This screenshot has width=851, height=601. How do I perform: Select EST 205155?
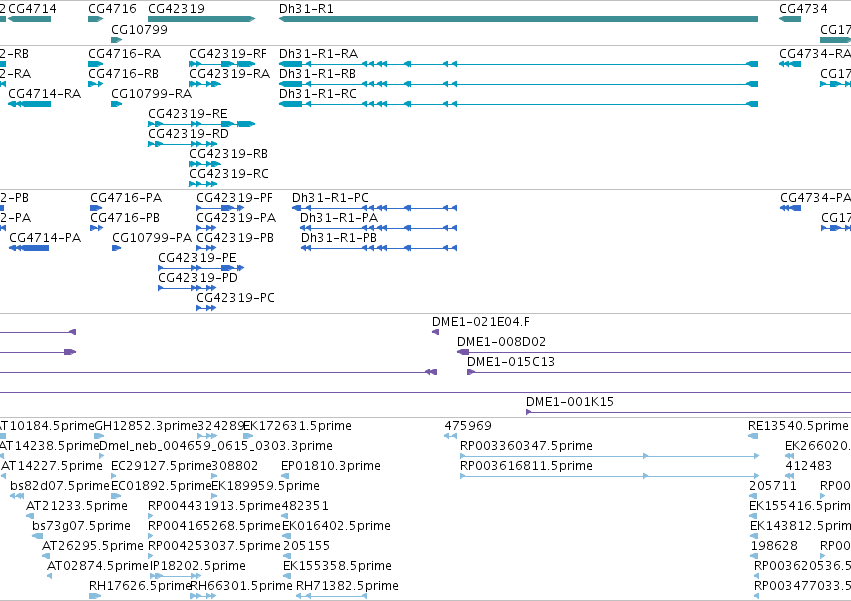point(307,546)
